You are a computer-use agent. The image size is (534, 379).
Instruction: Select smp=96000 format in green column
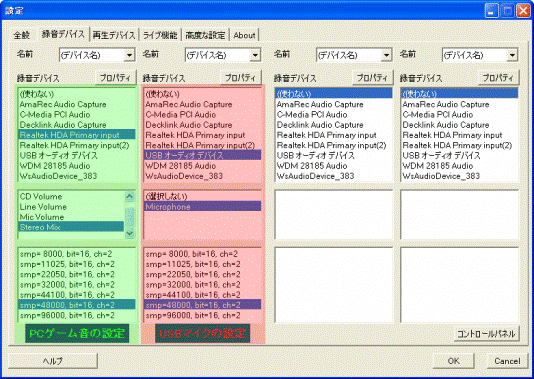[x=77, y=315]
